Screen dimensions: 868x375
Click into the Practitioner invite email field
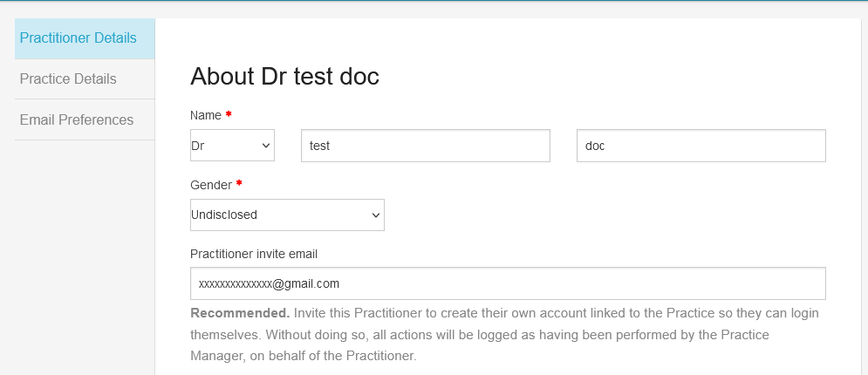[x=509, y=283]
